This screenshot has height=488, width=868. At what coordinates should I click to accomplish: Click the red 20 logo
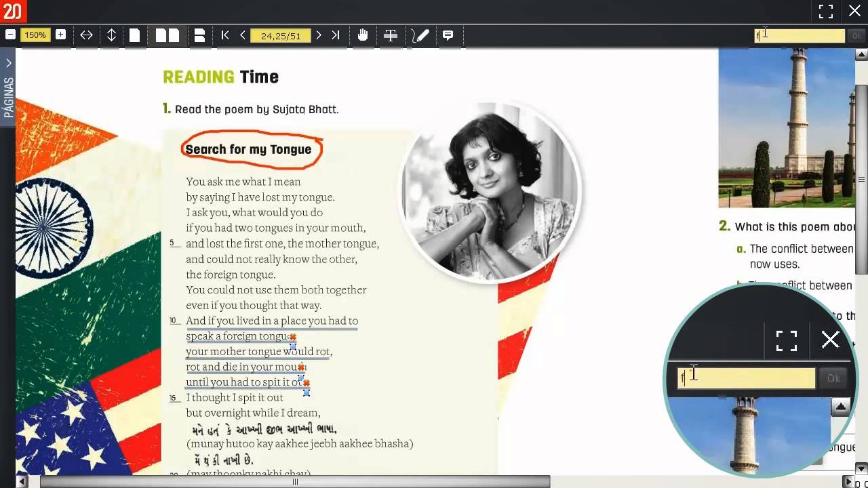(12, 11)
